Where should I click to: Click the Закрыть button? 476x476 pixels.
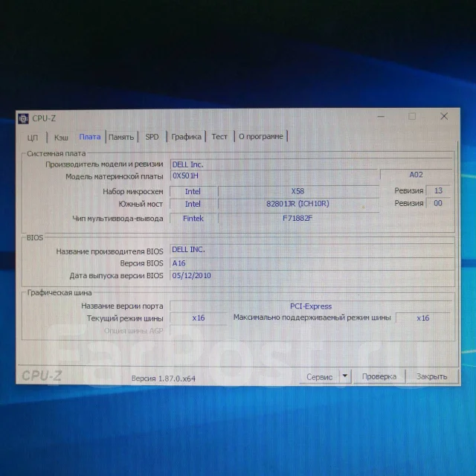tap(431, 376)
